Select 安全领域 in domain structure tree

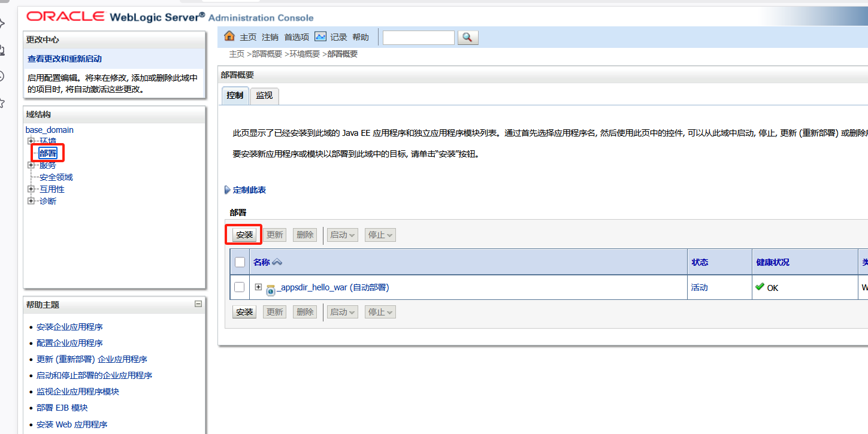click(x=56, y=177)
